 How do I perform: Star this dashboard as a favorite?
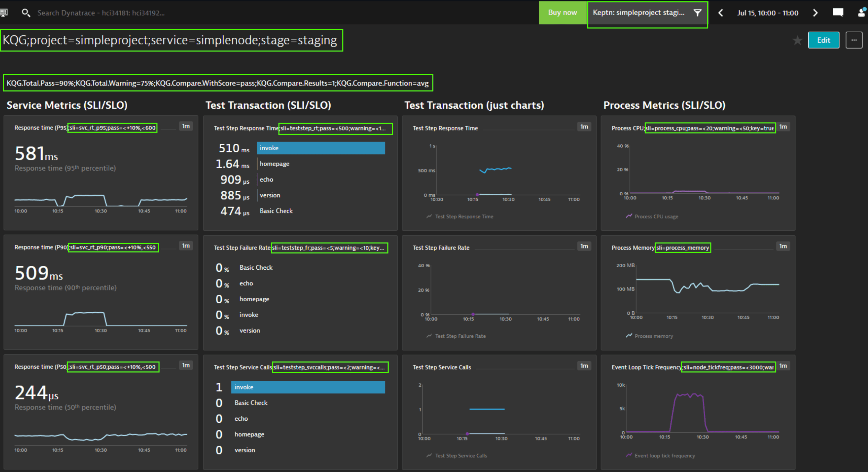tap(798, 40)
